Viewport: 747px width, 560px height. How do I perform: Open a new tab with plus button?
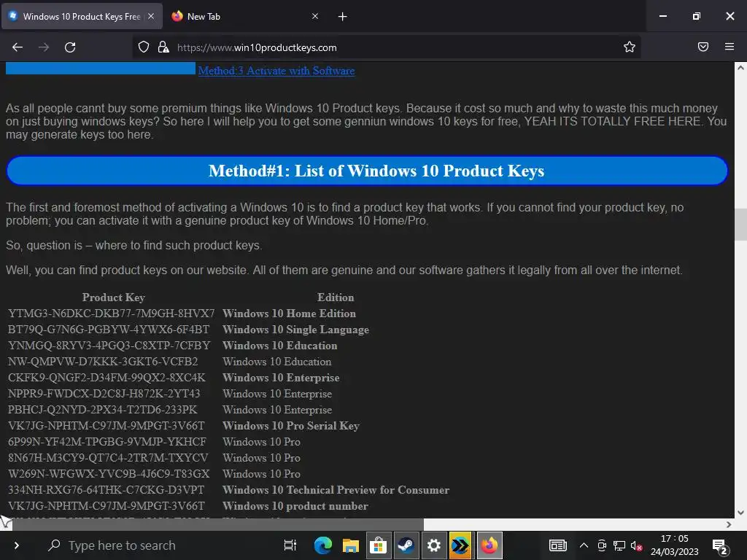pyautogui.click(x=342, y=17)
